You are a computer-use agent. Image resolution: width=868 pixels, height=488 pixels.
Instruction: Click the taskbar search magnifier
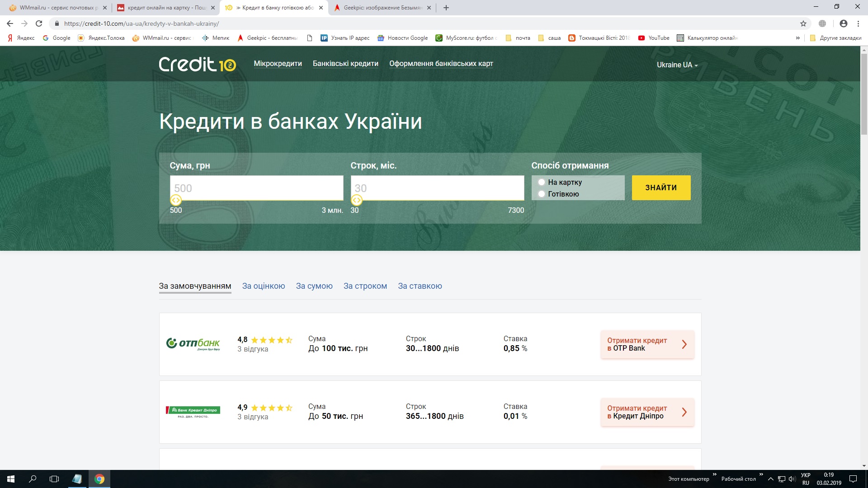[x=33, y=479]
